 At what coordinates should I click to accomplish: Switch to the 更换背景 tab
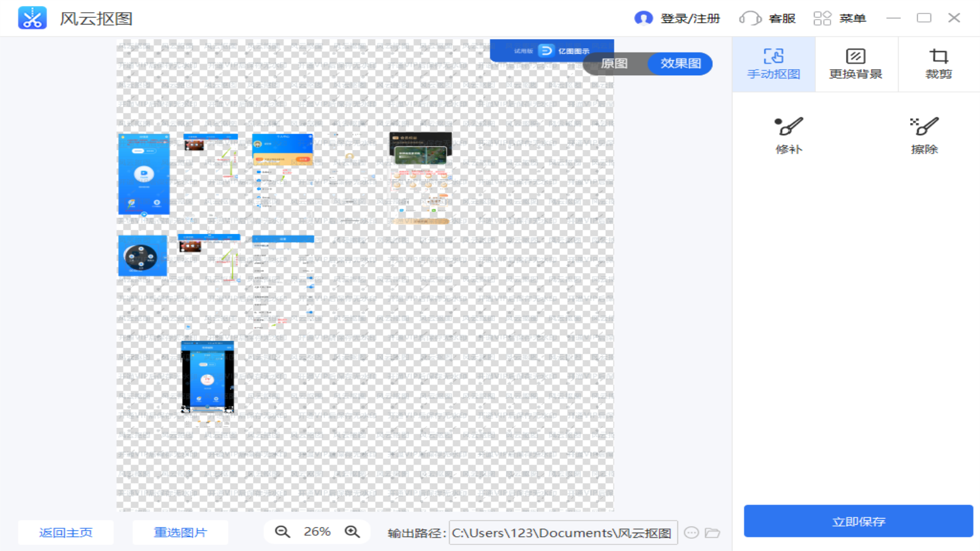[x=855, y=64]
